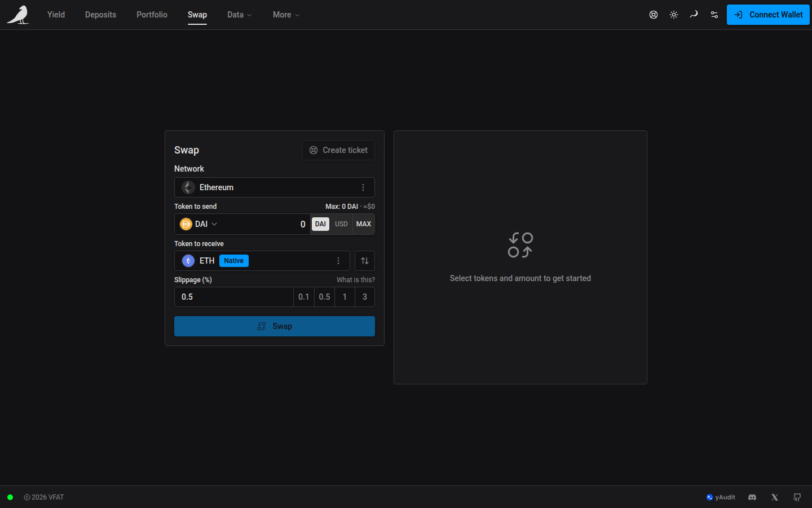
Task: Switch to the Portfolio tab
Action: click(x=152, y=15)
